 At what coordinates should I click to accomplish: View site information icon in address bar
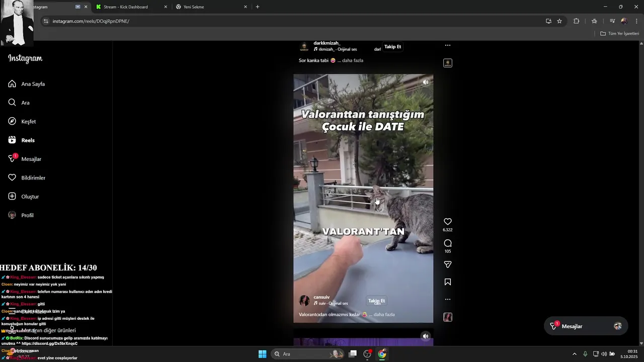(x=46, y=21)
